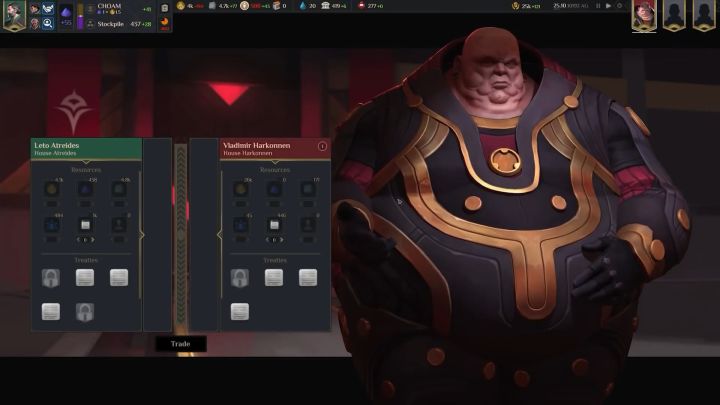The height and width of the screenshot is (405, 720).
Task: Click Solari coin icon in top bar
Action: tap(181, 6)
